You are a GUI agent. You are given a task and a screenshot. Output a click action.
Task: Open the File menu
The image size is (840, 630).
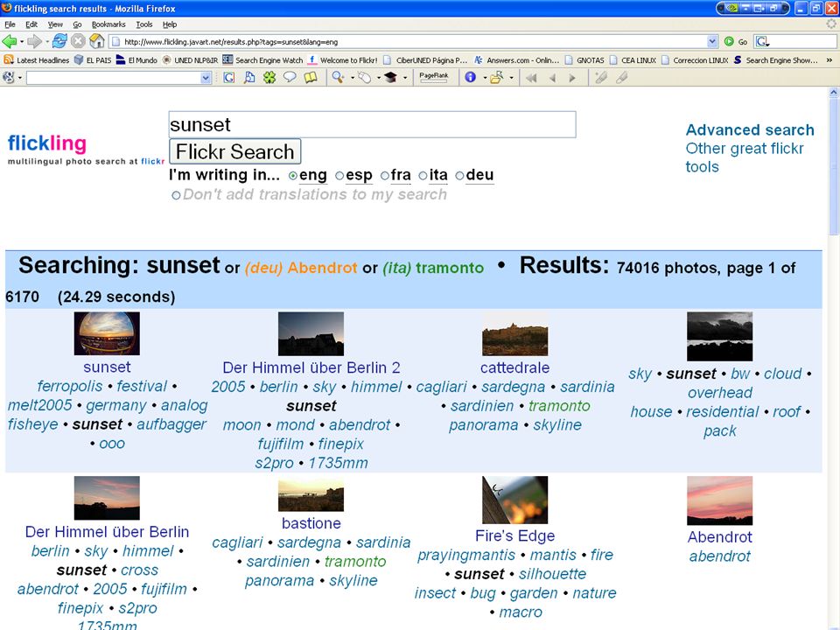(x=10, y=24)
